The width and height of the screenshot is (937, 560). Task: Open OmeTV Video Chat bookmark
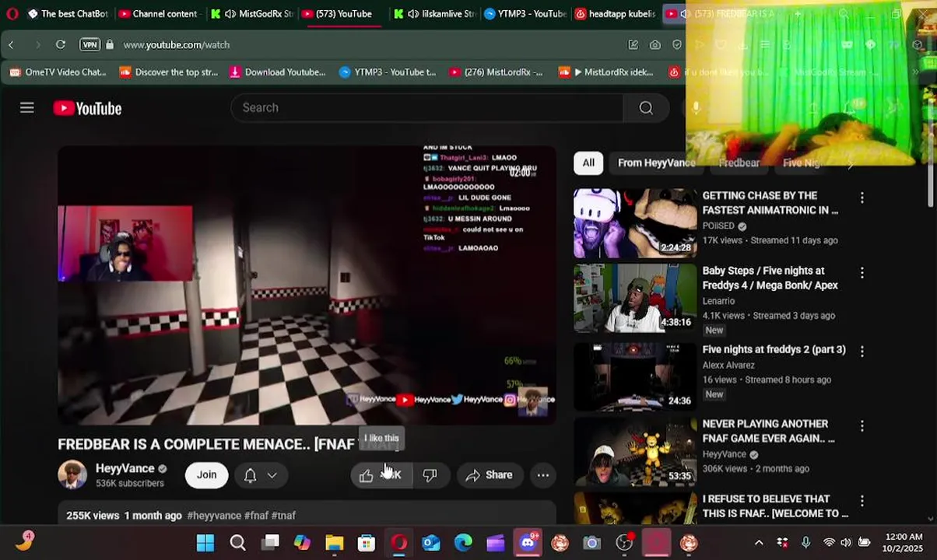coord(58,72)
